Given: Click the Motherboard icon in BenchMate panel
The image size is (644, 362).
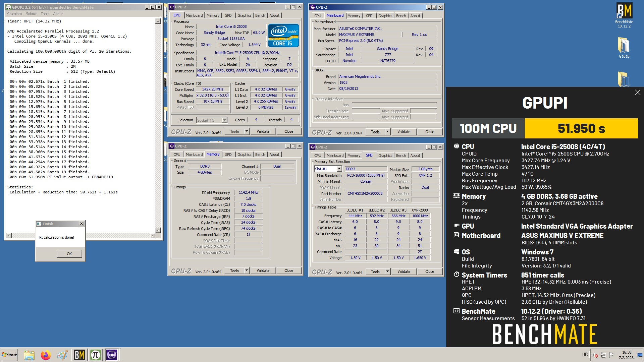Looking at the screenshot, I should (457, 235).
